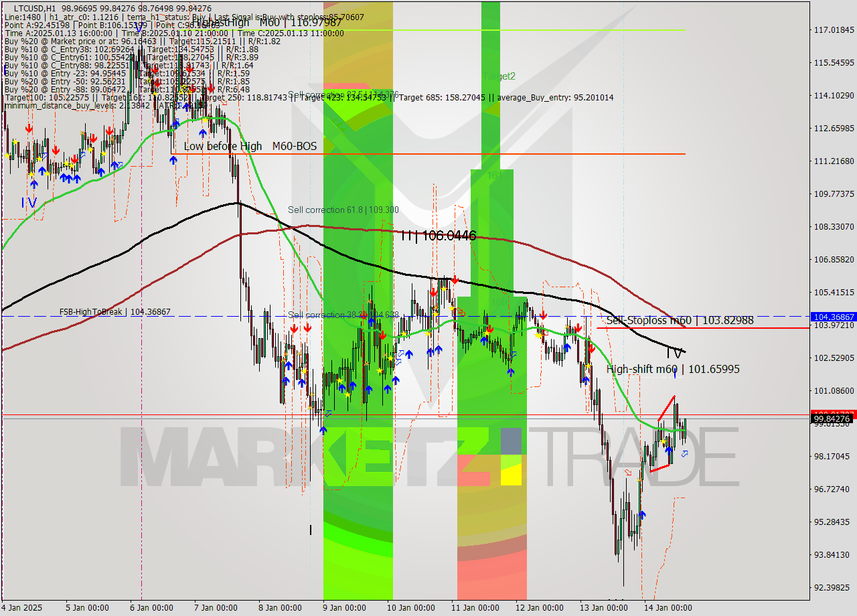Select the 93.84130 price axis value
This screenshot has height=616, width=857.
(x=834, y=554)
